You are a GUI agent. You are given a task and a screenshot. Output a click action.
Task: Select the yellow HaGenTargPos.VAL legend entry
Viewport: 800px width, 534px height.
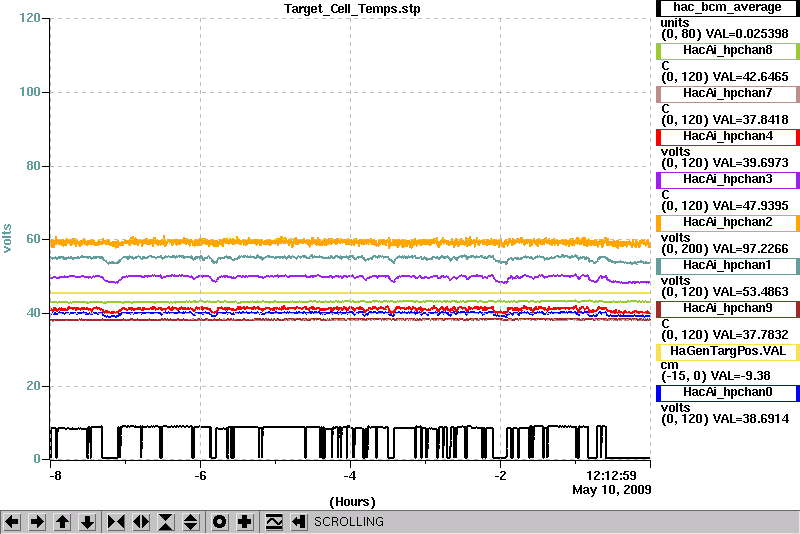pyautogui.click(x=728, y=352)
